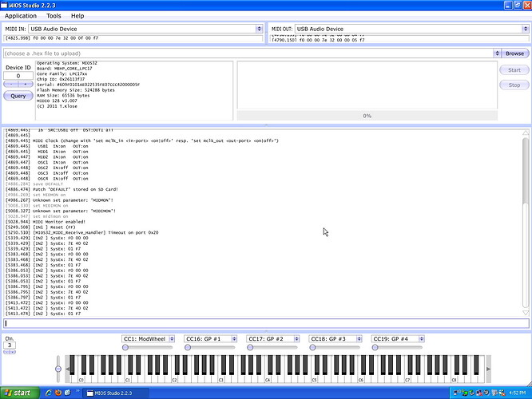Click the CC18 GP #3 slider handle
Viewport: 532px width, 399px height.
pos(312,347)
